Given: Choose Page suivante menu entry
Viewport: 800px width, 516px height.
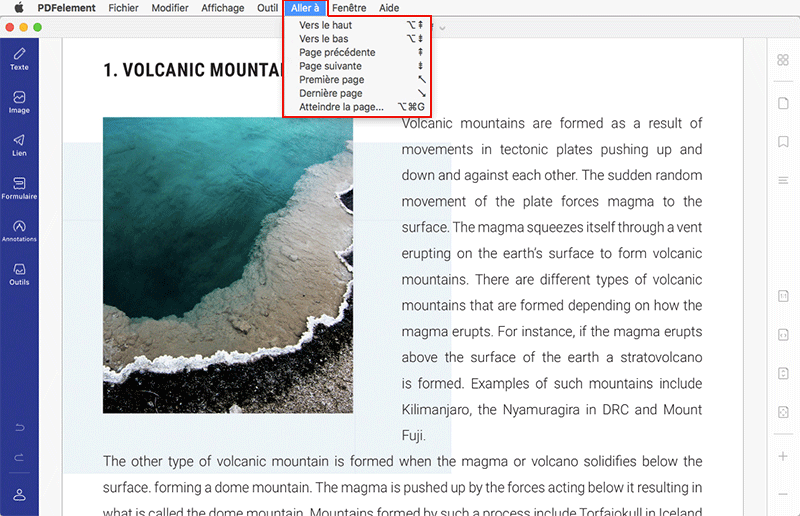Looking at the screenshot, I should [357, 66].
